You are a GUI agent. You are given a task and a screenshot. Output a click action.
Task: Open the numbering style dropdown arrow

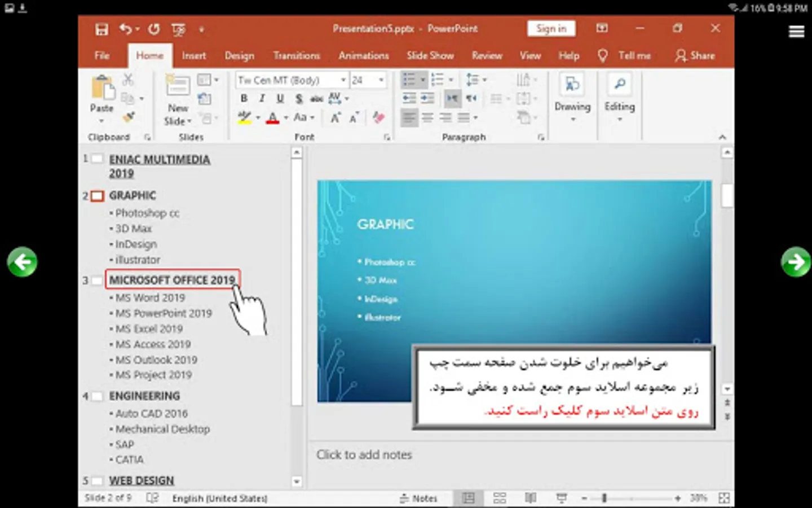tap(451, 80)
